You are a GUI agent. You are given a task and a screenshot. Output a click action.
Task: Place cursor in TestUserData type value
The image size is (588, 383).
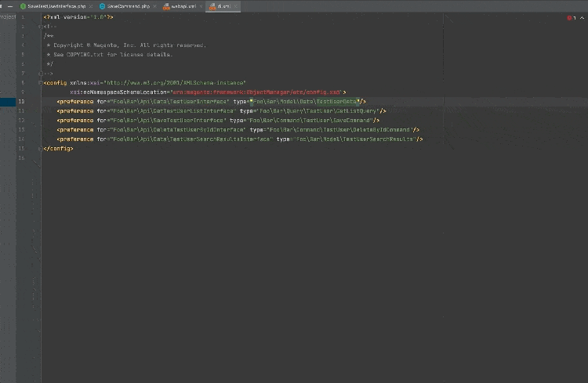point(337,101)
